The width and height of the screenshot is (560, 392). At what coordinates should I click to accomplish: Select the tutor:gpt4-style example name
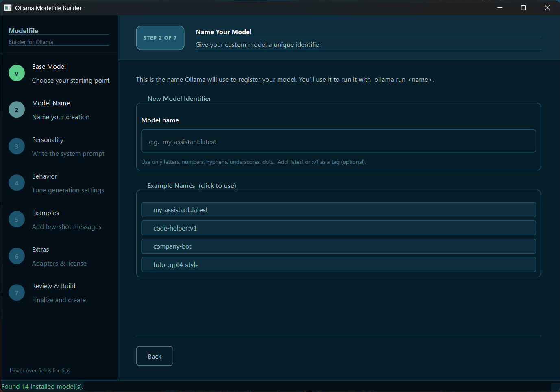click(x=338, y=265)
